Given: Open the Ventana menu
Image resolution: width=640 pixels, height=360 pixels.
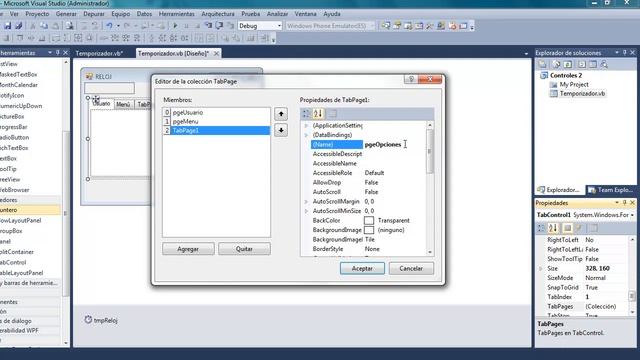Looking at the screenshot, I should pyautogui.click(x=305, y=14).
